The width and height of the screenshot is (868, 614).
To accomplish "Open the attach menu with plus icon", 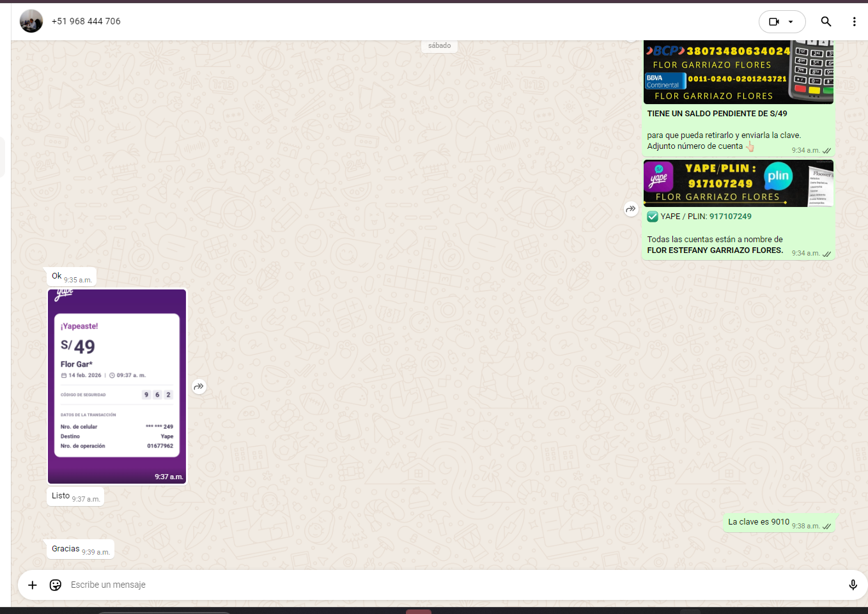I will [x=33, y=585].
